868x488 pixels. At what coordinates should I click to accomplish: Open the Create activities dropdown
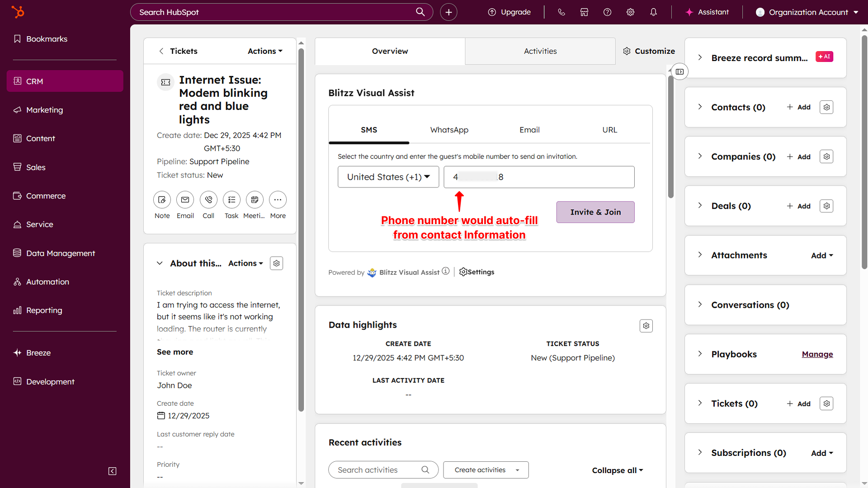(486, 470)
